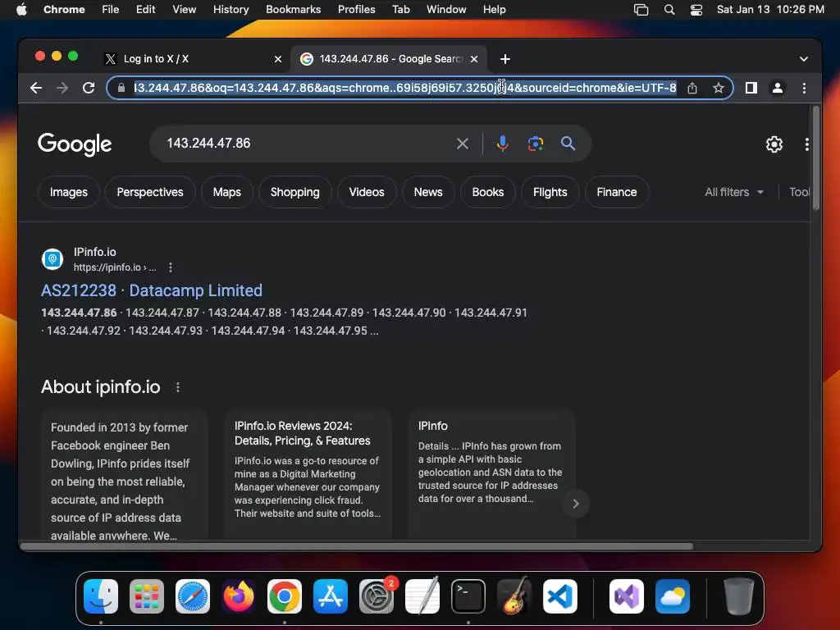Open Google more options dots beside gear

click(x=807, y=144)
